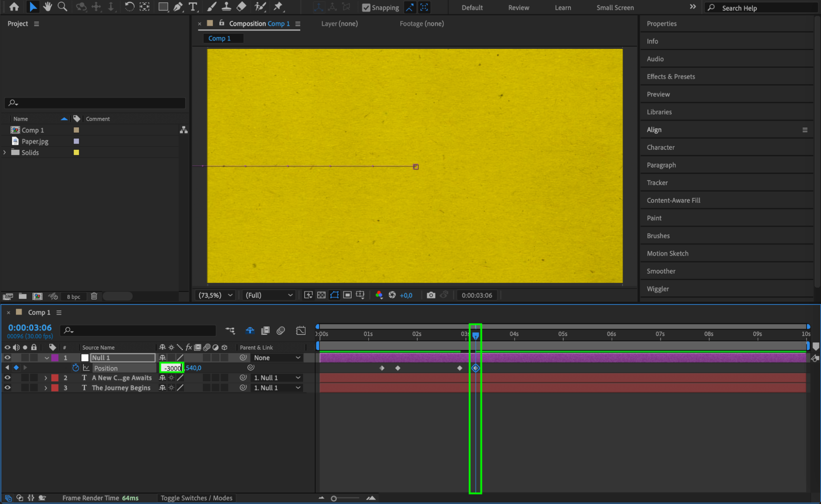Switch to the Review workspace
Image resolution: width=821 pixels, height=504 pixels.
pos(518,7)
